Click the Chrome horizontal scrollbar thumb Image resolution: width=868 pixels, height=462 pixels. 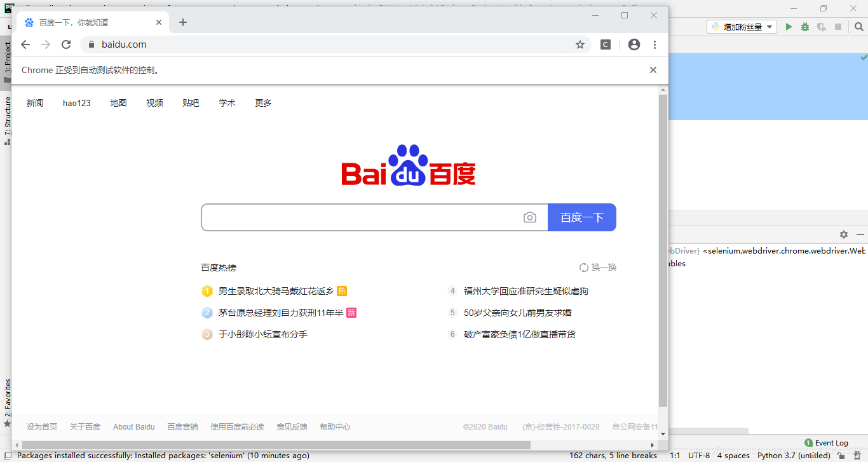click(276, 445)
